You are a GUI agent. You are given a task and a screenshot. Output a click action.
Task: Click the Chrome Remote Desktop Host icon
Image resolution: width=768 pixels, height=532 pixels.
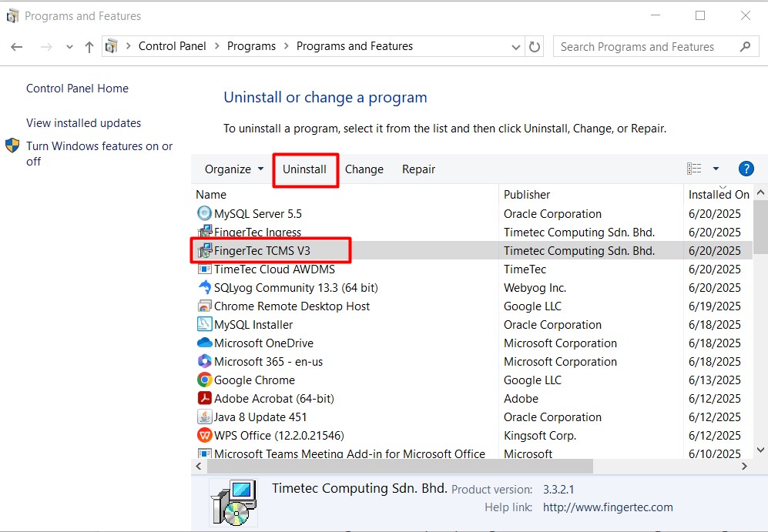[x=204, y=306]
